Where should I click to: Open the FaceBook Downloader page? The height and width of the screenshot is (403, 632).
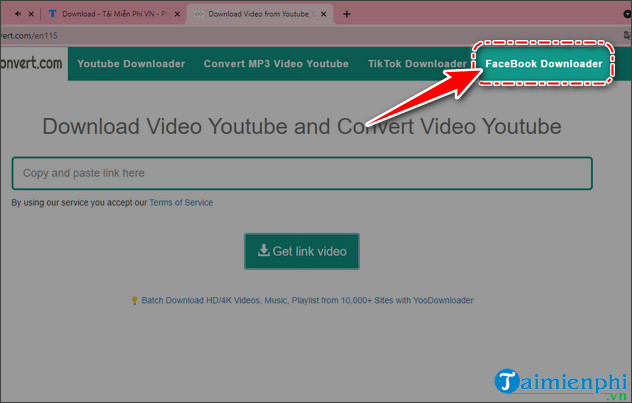click(x=543, y=64)
